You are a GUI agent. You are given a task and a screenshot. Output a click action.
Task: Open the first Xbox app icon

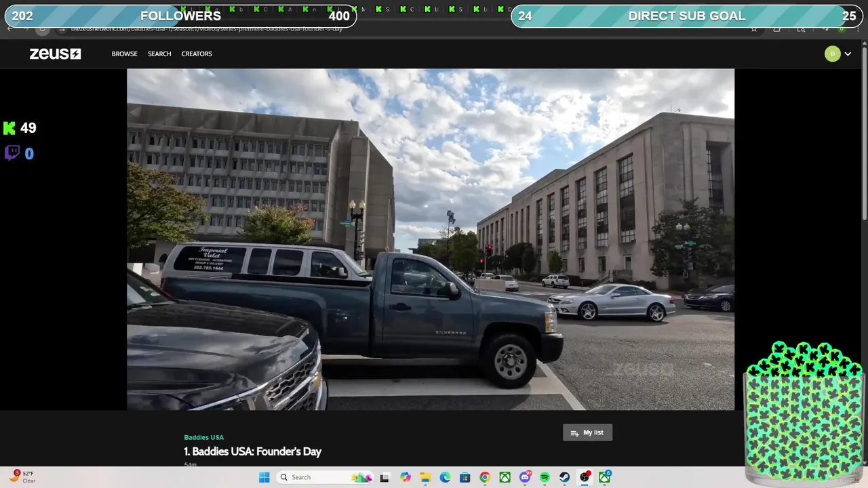pyautogui.click(x=505, y=477)
